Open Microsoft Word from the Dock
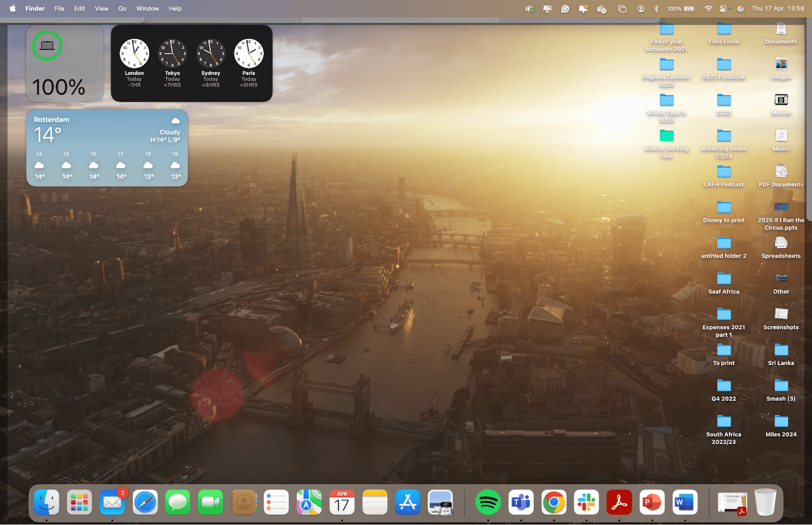The image size is (812, 525). tap(684, 502)
